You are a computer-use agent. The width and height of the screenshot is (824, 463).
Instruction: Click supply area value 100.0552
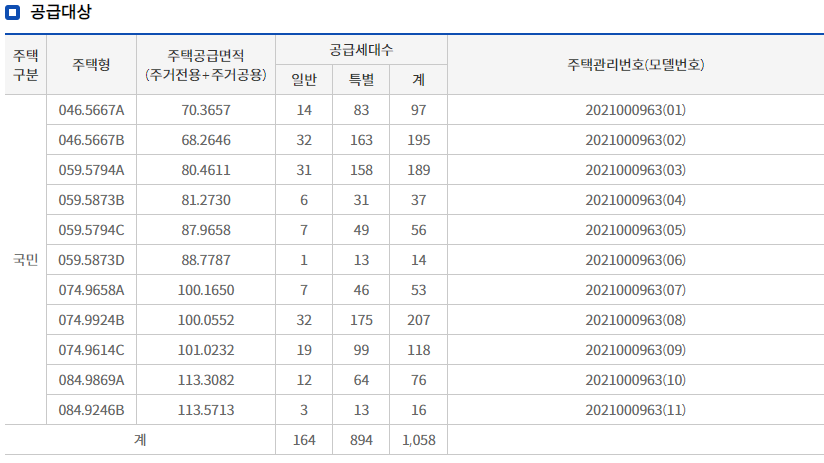click(206, 320)
